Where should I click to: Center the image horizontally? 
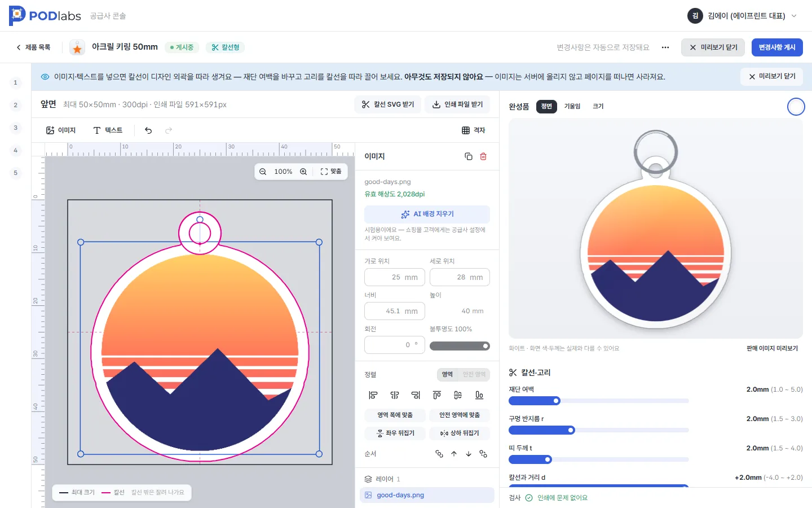tap(395, 395)
